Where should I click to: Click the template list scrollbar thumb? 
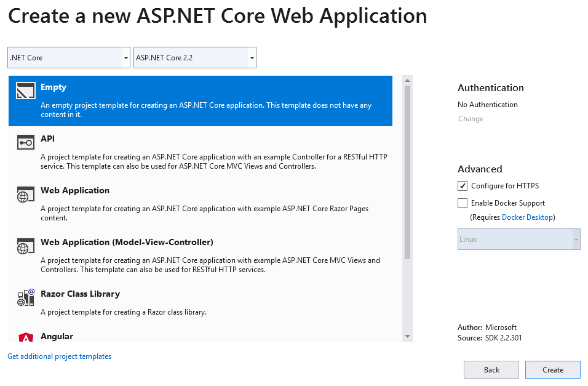[407, 172]
